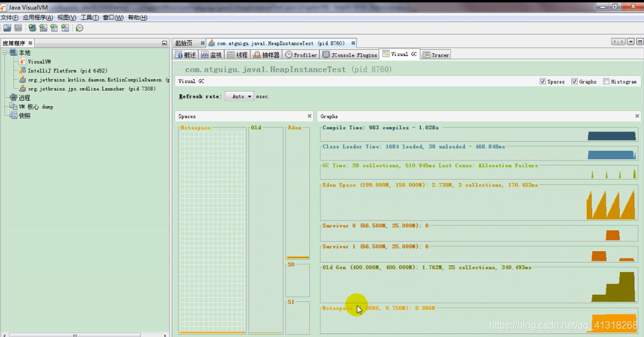Click the 'Survivor 0 (66.500M, 25.000M)' label
Screen dimensions: 644x337
pos(375,225)
